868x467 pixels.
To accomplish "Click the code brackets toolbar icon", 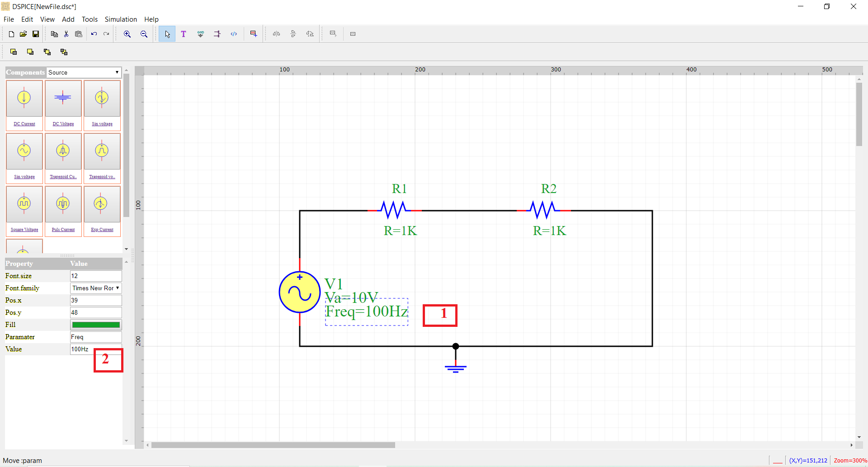I will coord(234,34).
